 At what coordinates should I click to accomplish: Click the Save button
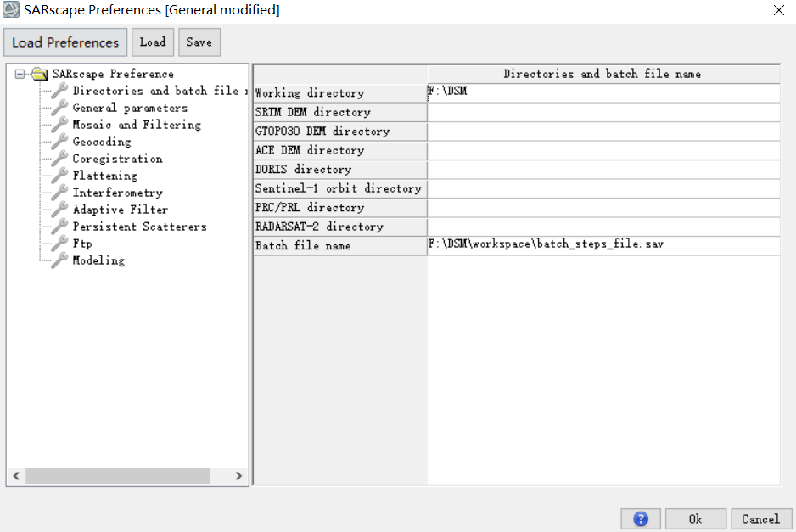tap(199, 42)
